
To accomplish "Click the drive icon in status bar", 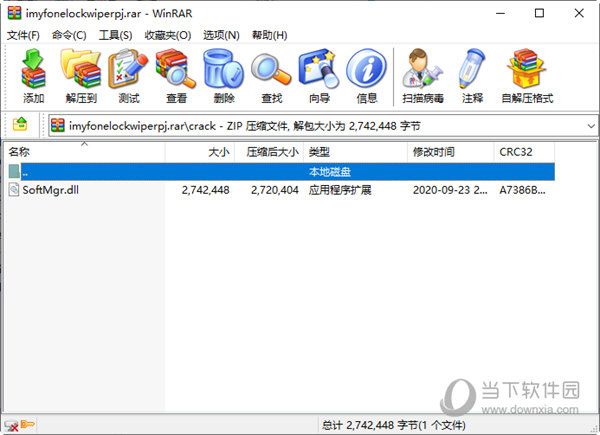I will [x=11, y=425].
